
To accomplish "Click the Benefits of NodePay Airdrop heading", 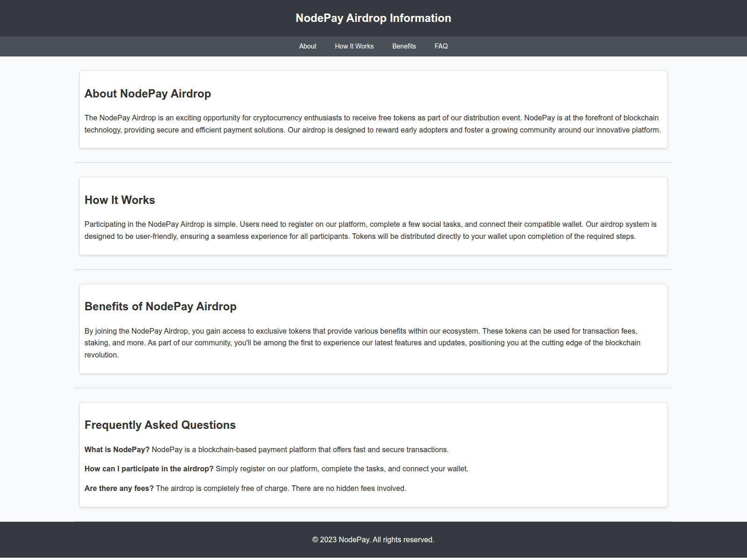I will 160,307.
